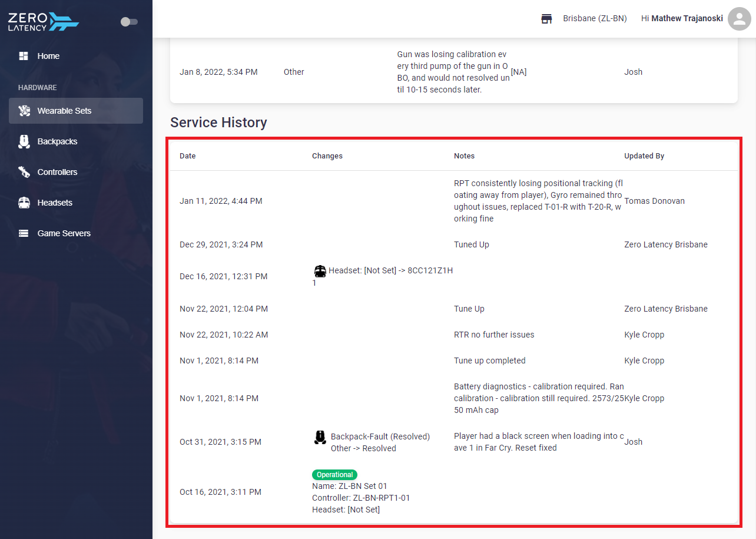Click the headset icon in Dec 16 row
756x539 pixels.
click(320, 271)
